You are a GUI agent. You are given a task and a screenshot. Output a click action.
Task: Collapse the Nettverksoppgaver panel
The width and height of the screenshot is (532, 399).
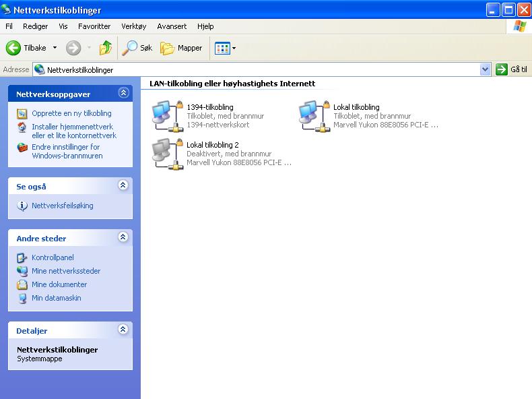point(123,94)
